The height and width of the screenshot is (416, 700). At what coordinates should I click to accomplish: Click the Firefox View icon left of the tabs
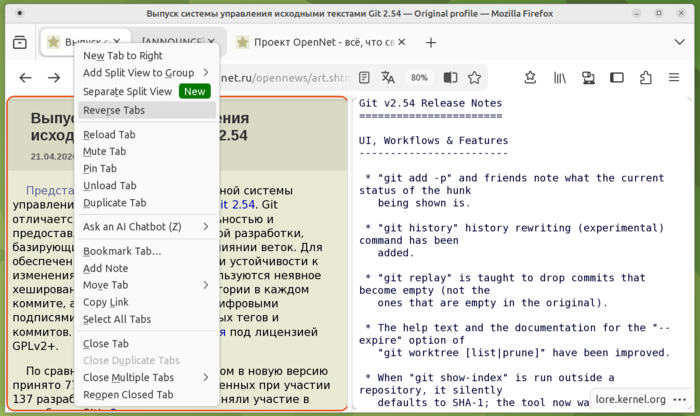[x=20, y=42]
